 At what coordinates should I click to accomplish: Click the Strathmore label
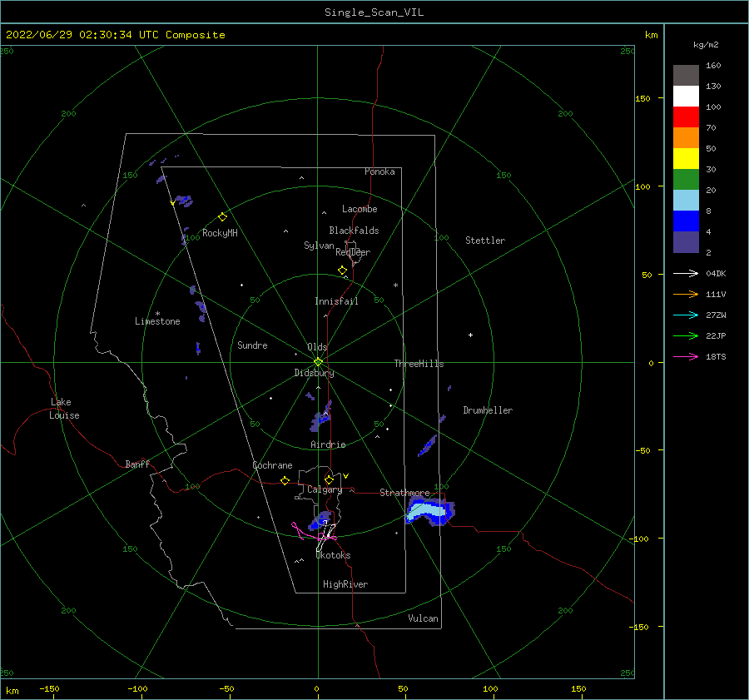404,493
